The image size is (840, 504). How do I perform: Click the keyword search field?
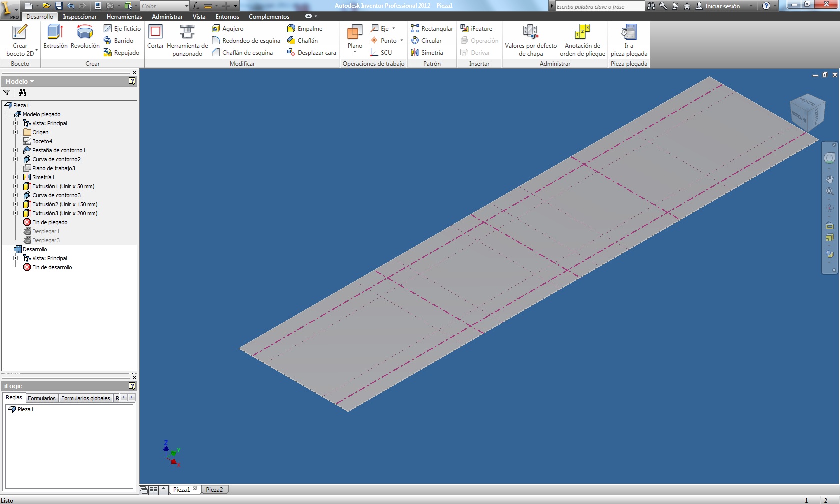(x=600, y=6)
